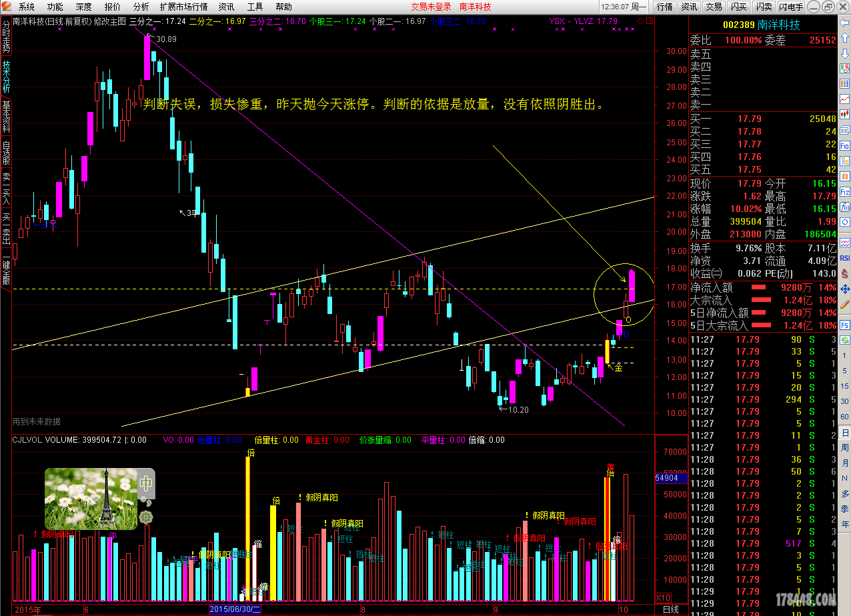
Task: Select the 月 monthly period button
Action: click(x=844, y=463)
